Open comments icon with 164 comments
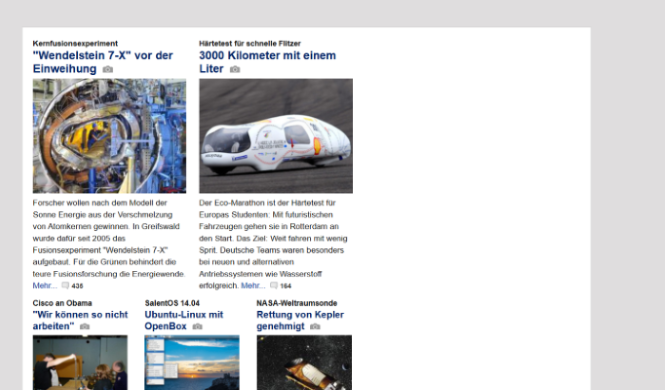Screen dimensions: 665x390 coord(274,285)
